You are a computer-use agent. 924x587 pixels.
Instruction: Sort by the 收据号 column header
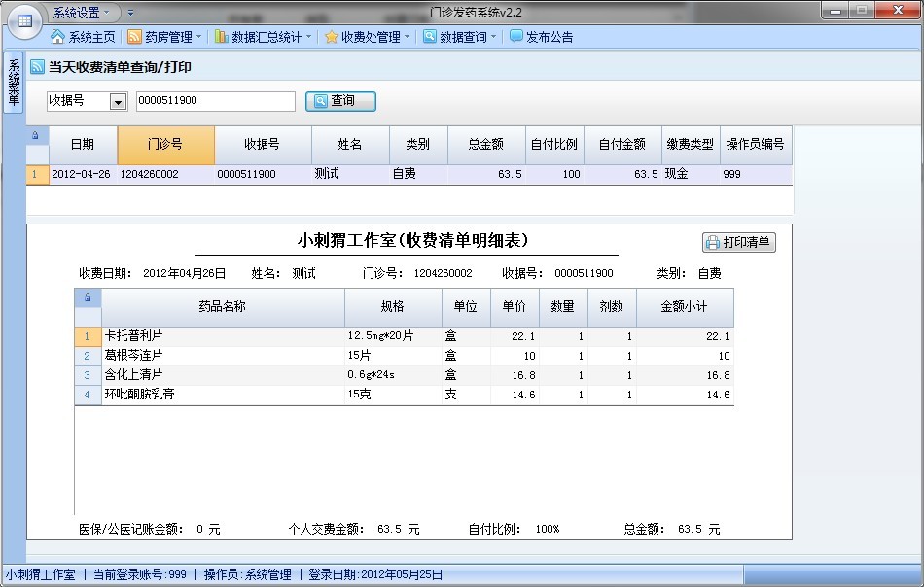(263, 145)
